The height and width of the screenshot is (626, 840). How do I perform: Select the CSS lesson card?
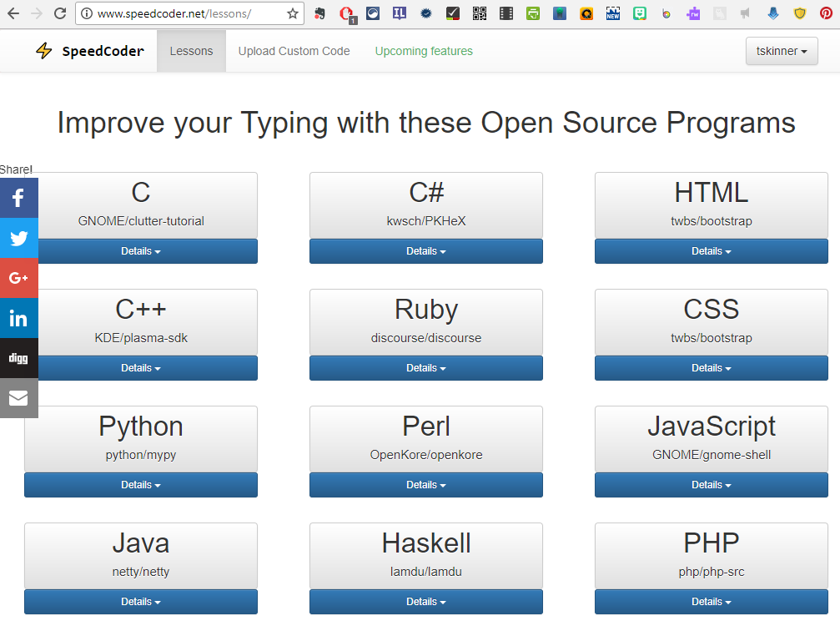712,323
